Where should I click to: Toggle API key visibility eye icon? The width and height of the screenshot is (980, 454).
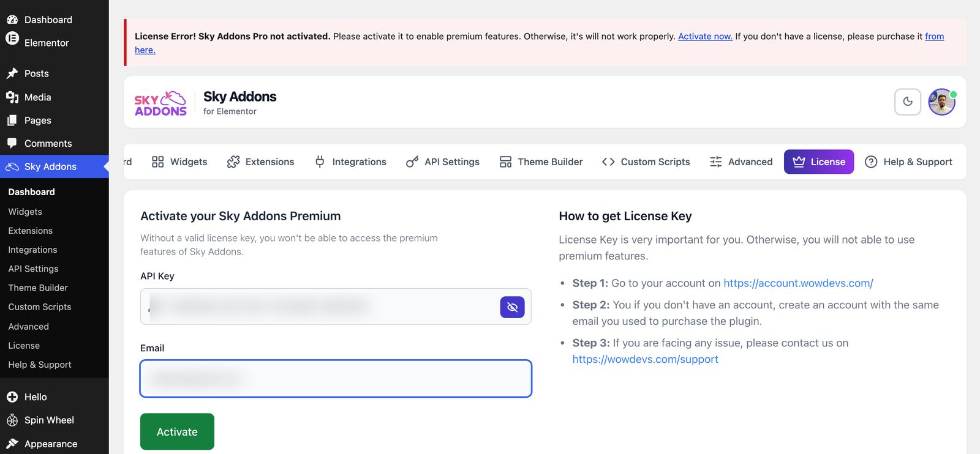(512, 307)
